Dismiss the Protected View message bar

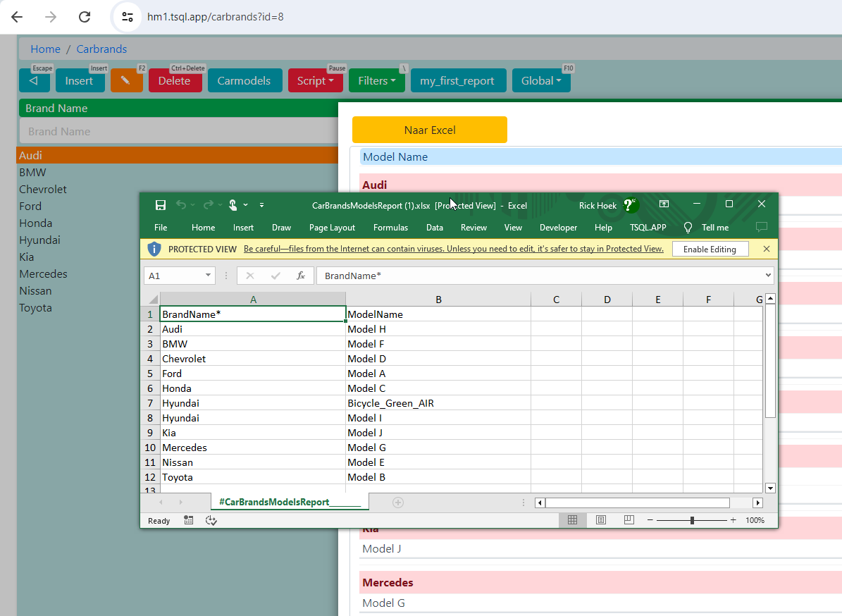(767, 249)
